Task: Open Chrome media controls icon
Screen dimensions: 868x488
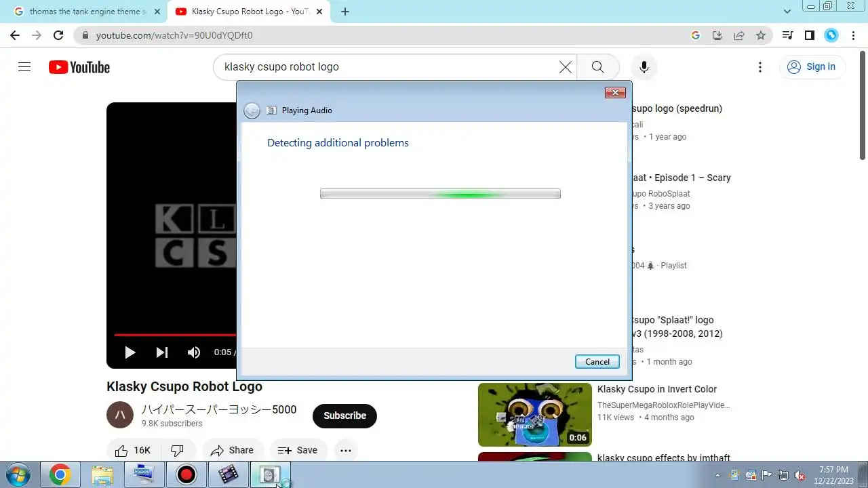Action: pos(787,35)
